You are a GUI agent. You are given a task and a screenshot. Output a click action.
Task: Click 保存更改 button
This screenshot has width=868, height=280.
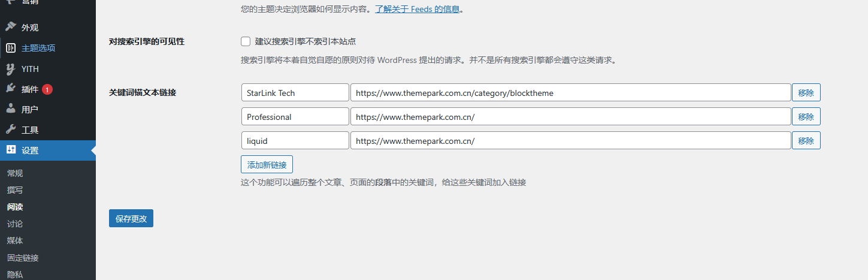pos(131,219)
